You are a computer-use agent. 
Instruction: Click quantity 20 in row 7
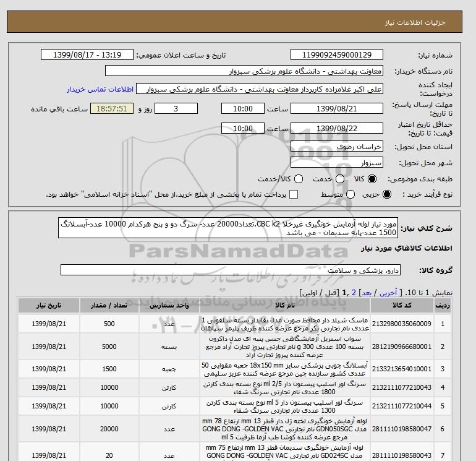tap(109, 455)
